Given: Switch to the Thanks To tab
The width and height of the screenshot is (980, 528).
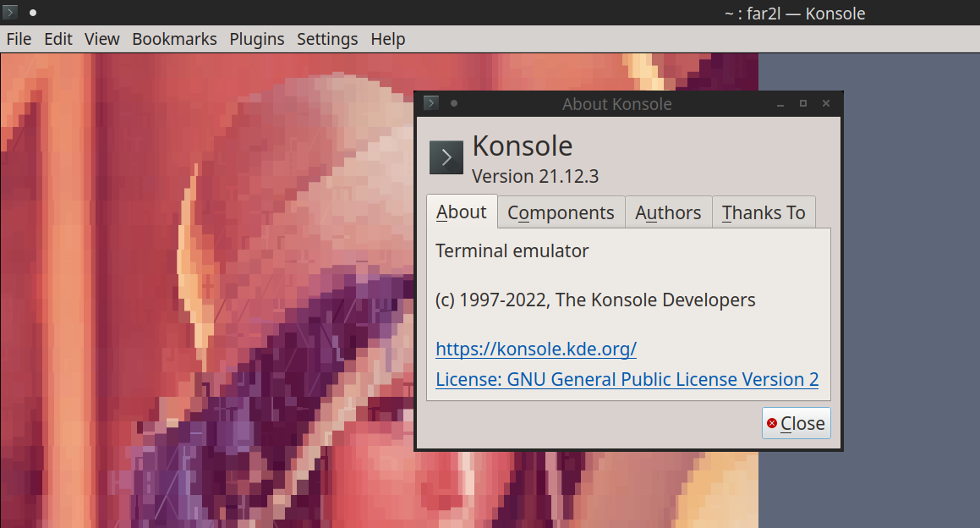Looking at the screenshot, I should 764,212.
